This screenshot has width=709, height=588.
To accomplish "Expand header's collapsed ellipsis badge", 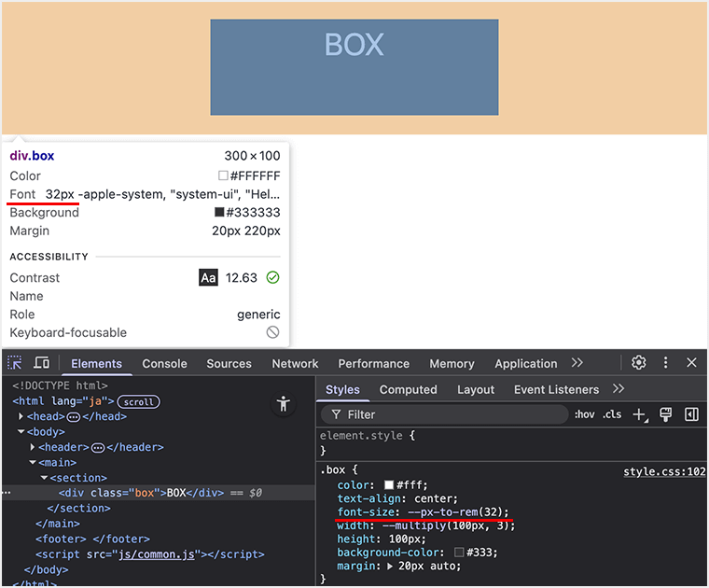I will [x=98, y=447].
